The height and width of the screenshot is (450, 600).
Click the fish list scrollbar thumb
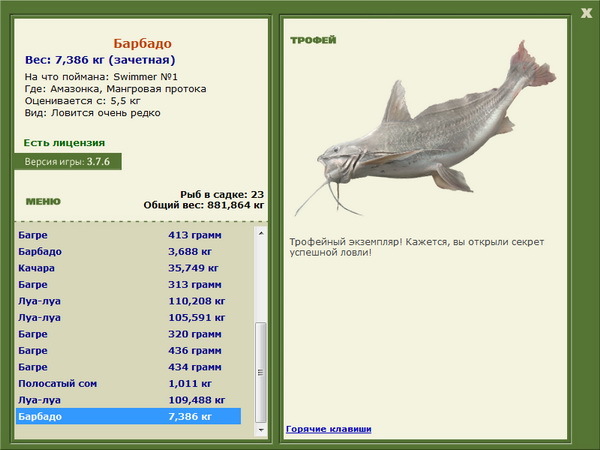click(261, 372)
